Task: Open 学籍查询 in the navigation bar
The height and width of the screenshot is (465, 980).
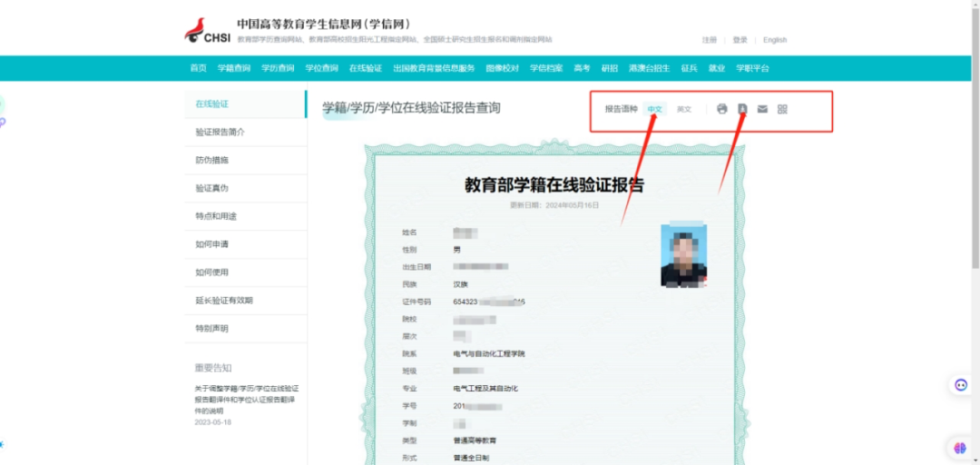Action: pyautogui.click(x=234, y=68)
